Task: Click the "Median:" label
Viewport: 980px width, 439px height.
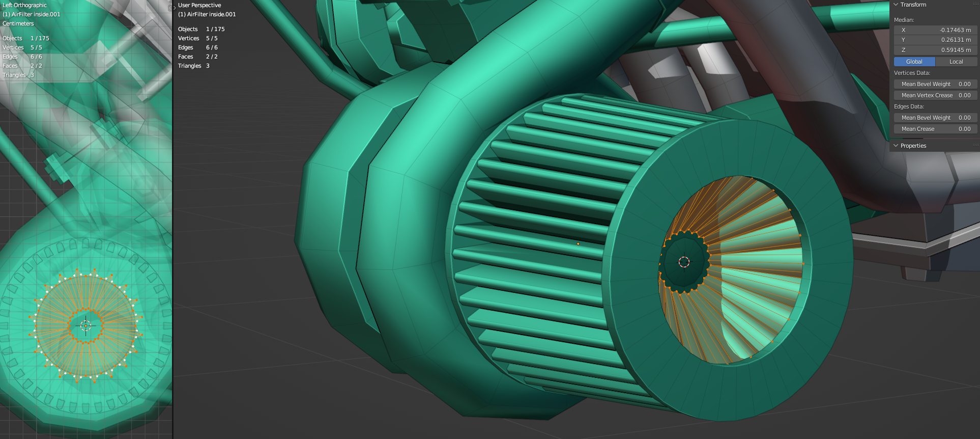Action: pos(904,20)
